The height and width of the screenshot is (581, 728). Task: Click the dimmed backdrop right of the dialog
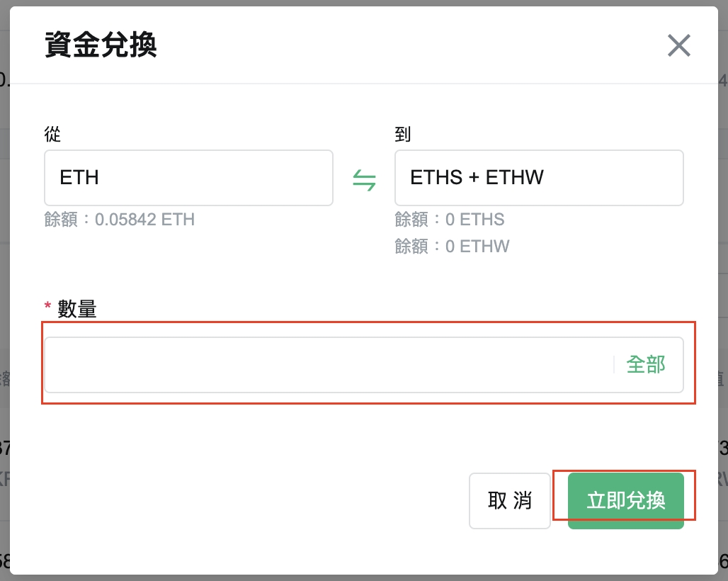click(723, 283)
